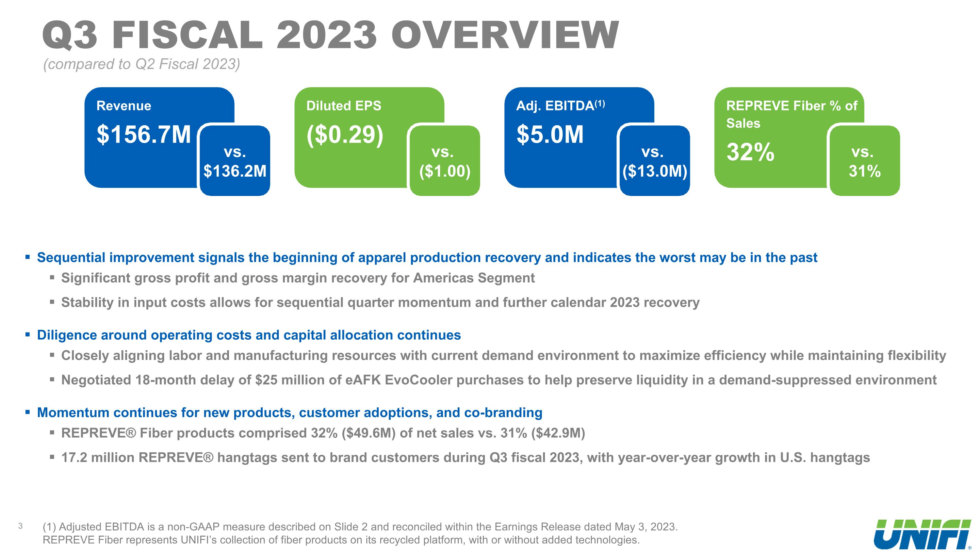Click the 'Negotiated 18-month delay' bullet
The width and height of the screenshot is (980, 551).
click(x=499, y=380)
